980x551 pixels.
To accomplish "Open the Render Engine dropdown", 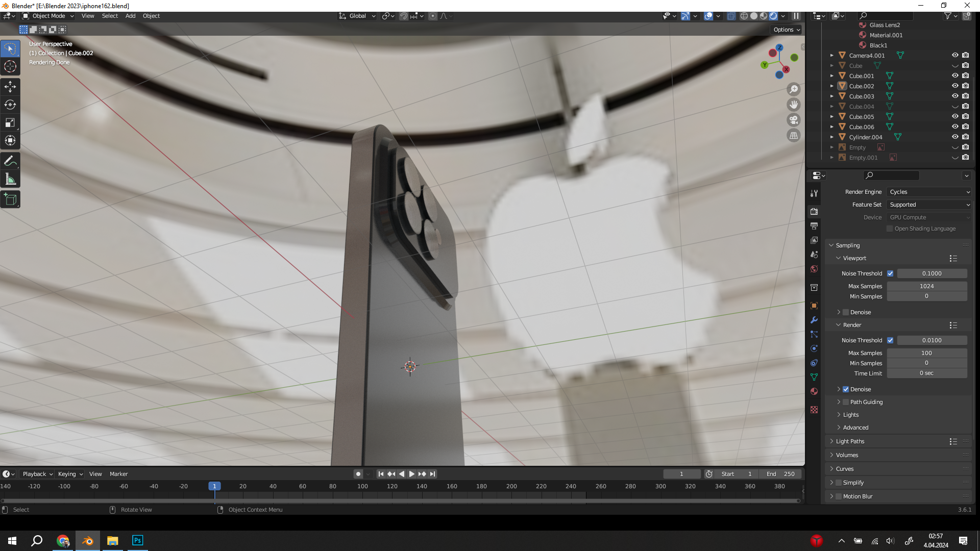I will (929, 192).
